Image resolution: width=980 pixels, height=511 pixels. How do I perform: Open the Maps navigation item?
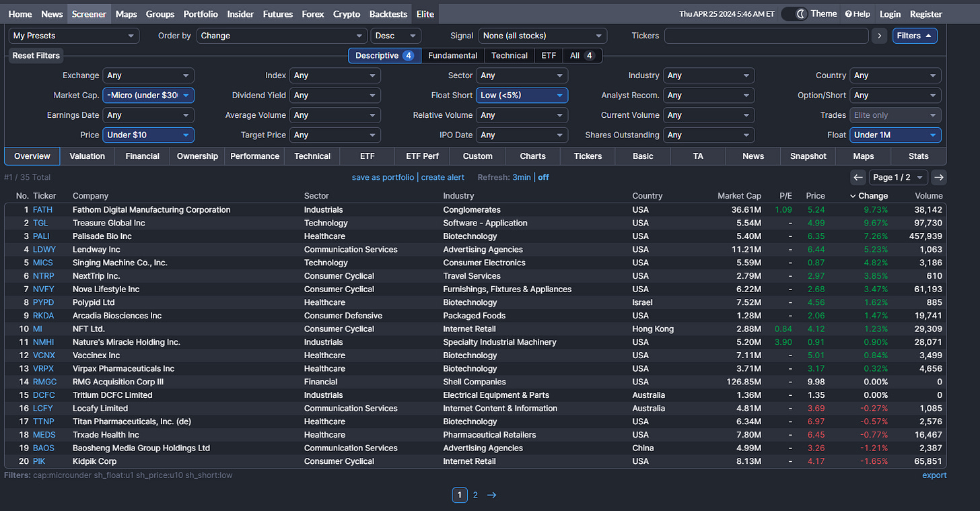pyautogui.click(x=126, y=14)
